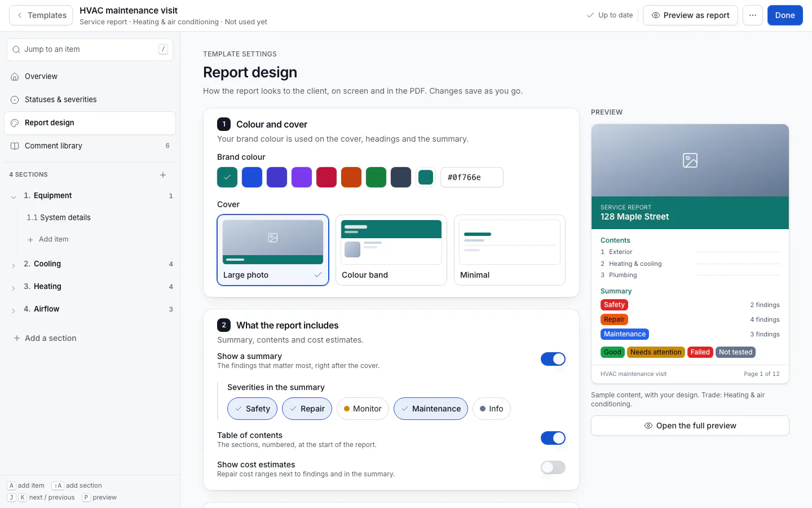This screenshot has height=508, width=812.
Task: Choose the Minimal cover style
Action: 510,250
